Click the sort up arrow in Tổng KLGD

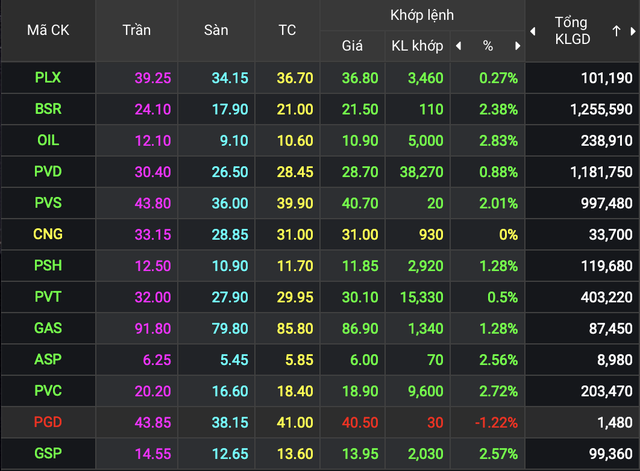pyautogui.click(x=616, y=31)
